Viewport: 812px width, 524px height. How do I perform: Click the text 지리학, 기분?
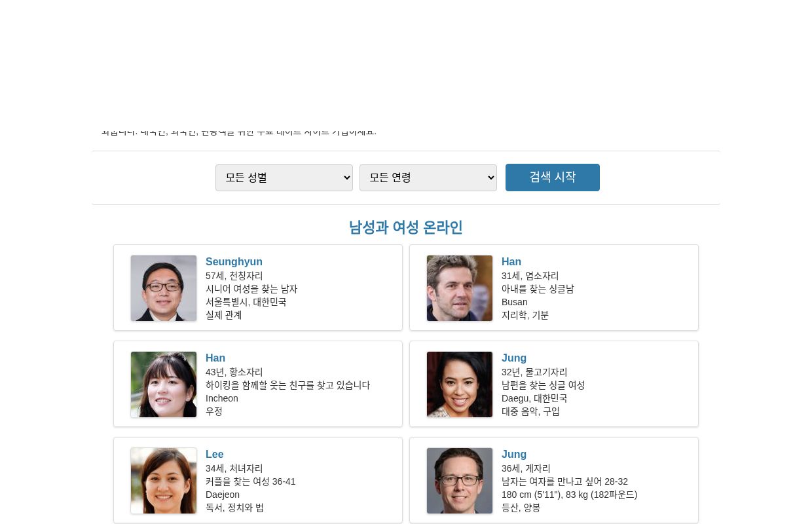pyautogui.click(x=525, y=315)
